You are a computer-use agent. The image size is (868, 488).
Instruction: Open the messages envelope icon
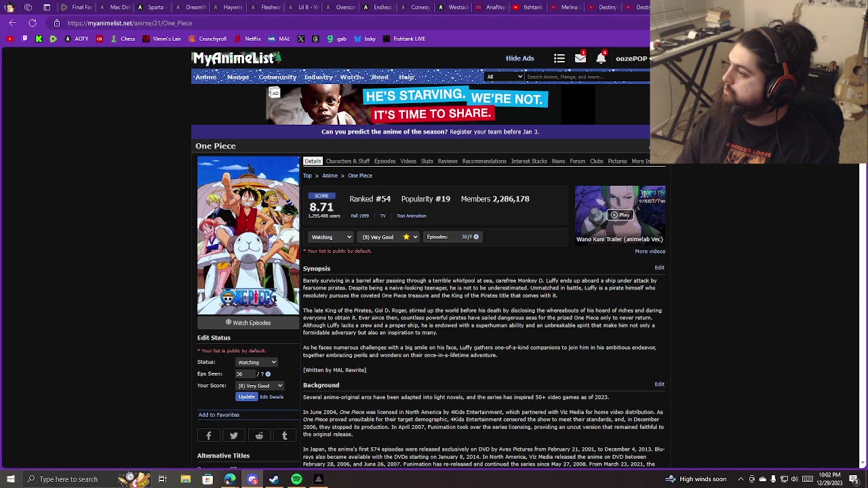[580, 58]
